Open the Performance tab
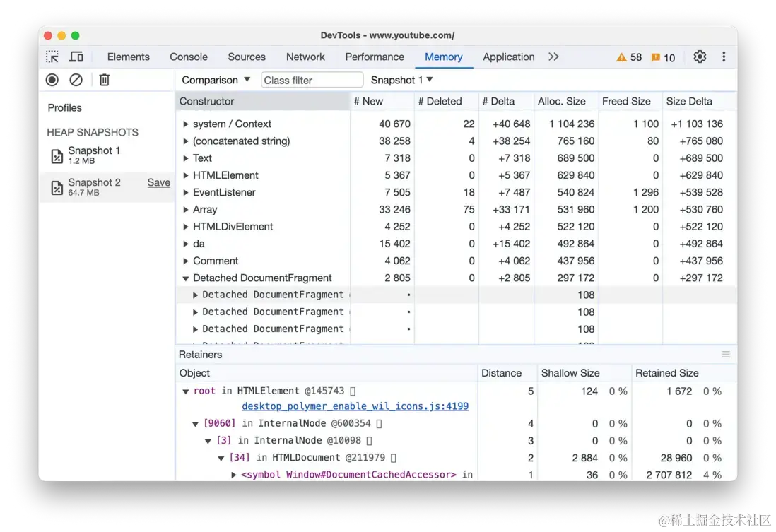This screenshot has width=776, height=532. [x=375, y=57]
